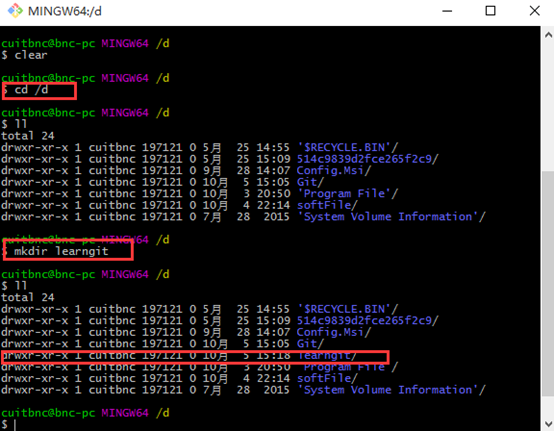The image size is (554, 431).
Task: Click '514c9839d2fce265f2c9/' in the first listing
Action: pyautogui.click(x=367, y=159)
